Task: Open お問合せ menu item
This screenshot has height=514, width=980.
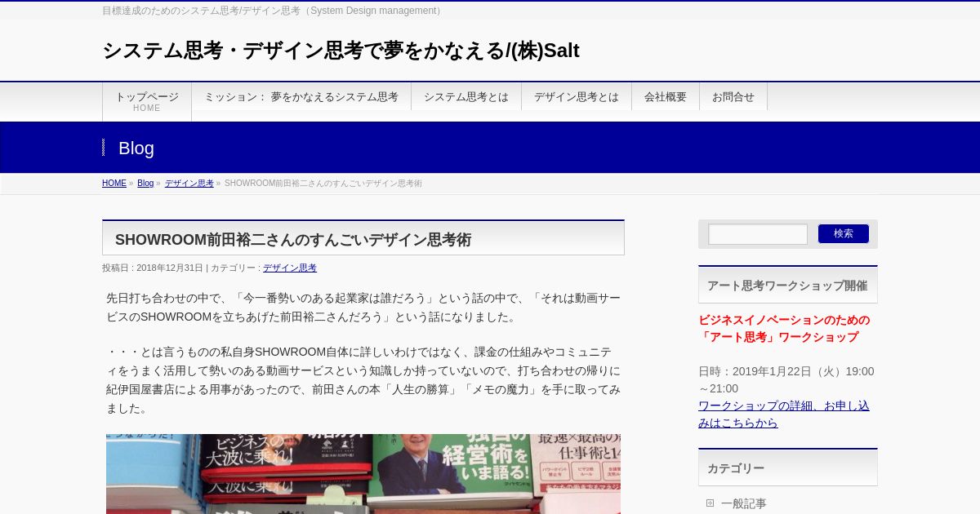Action: (x=733, y=96)
